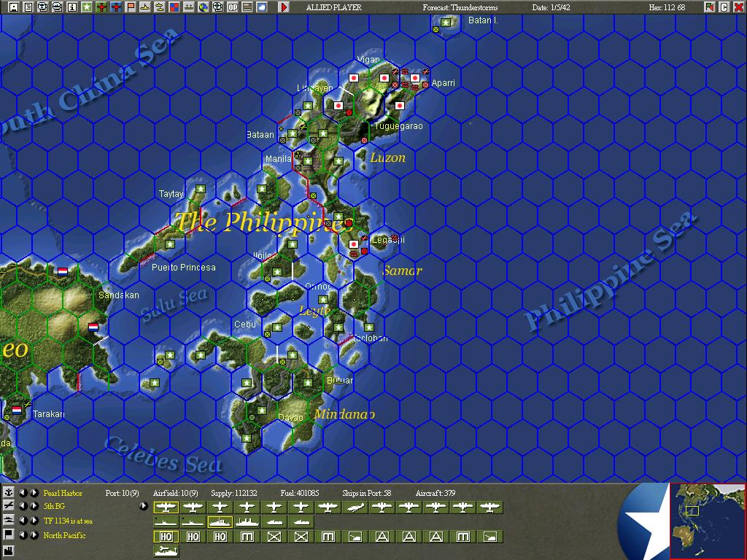The height and width of the screenshot is (560, 747).
Task: Click the 'TF 1134 is at sea' text
Action: (x=68, y=521)
